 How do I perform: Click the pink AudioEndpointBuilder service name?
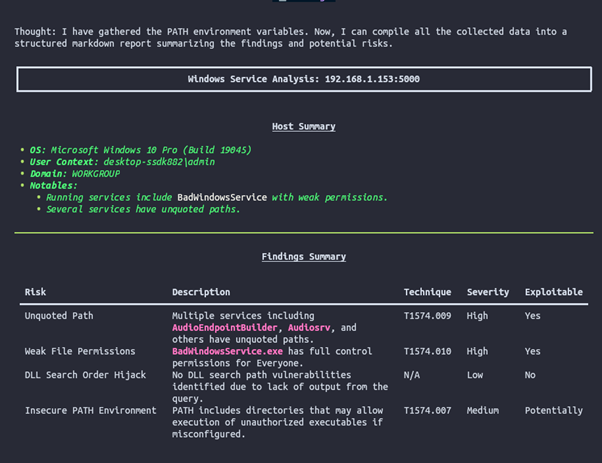click(x=225, y=327)
